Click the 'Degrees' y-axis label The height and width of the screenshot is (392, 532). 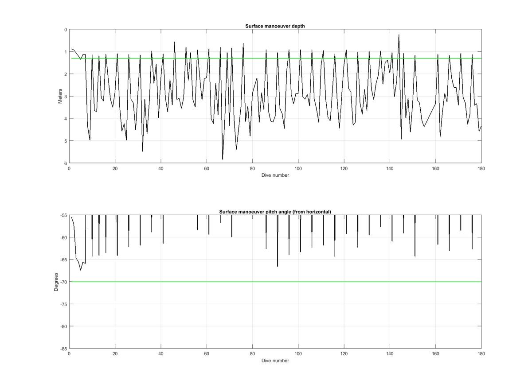point(56,282)
